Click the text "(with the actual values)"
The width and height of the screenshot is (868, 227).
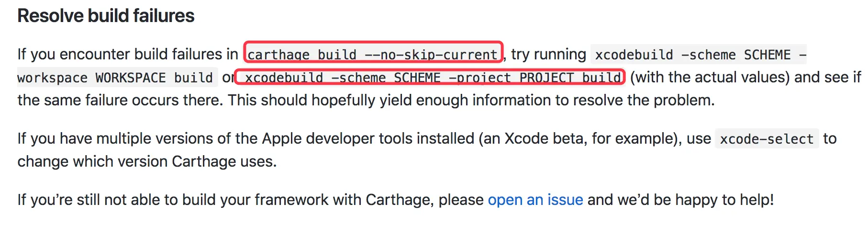(710, 77)
